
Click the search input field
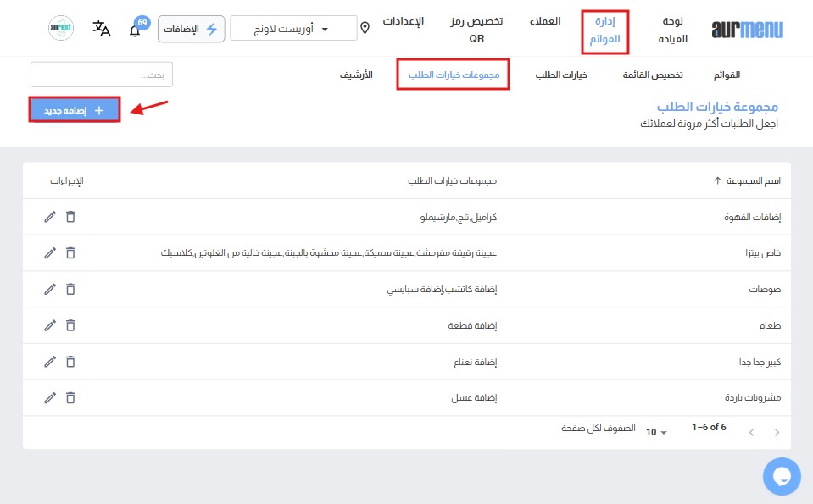pos(102,75)
